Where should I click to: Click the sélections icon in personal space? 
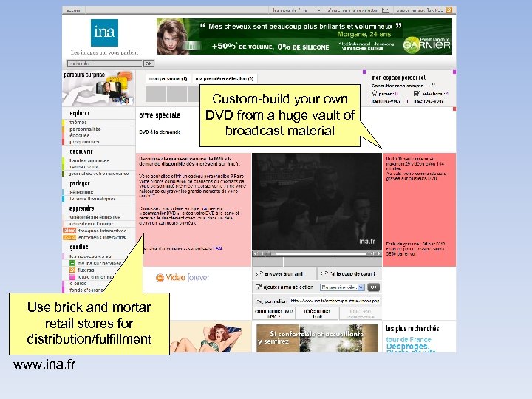[417, 93]
